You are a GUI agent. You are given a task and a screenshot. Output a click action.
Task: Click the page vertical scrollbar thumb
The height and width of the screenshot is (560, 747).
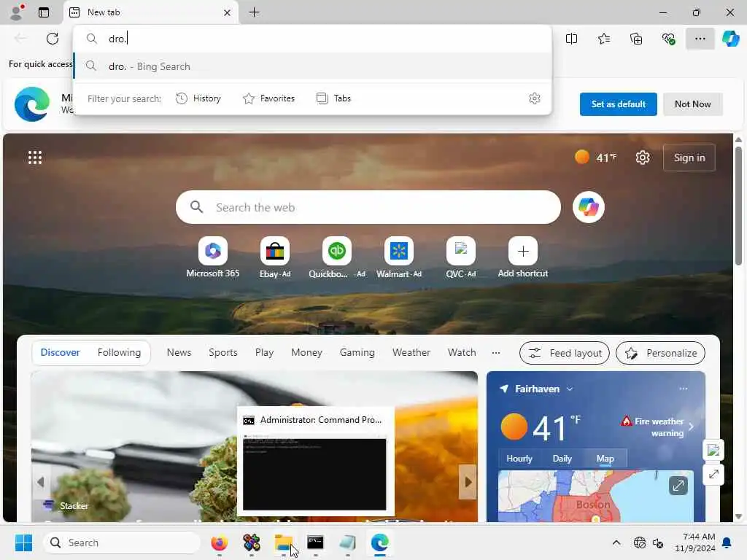tap(738, 206)
